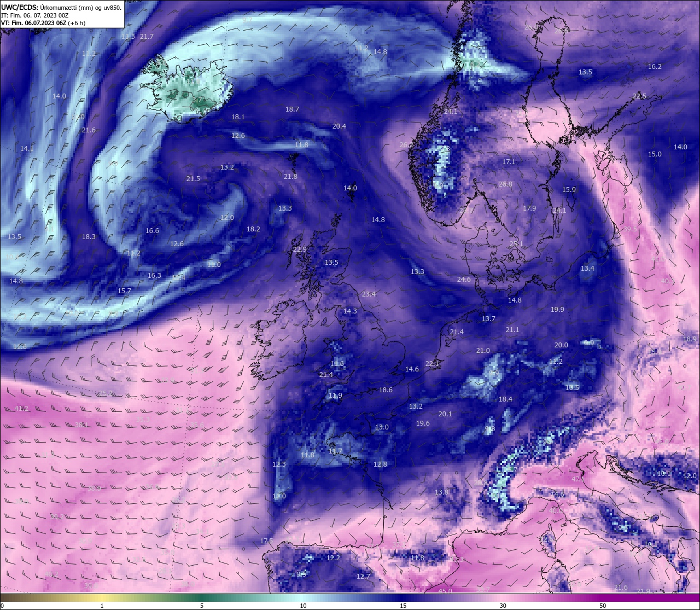Click the value 21.0 over northern Germany
The width and height of the screenshot is (700, 610).
point(483,351)
